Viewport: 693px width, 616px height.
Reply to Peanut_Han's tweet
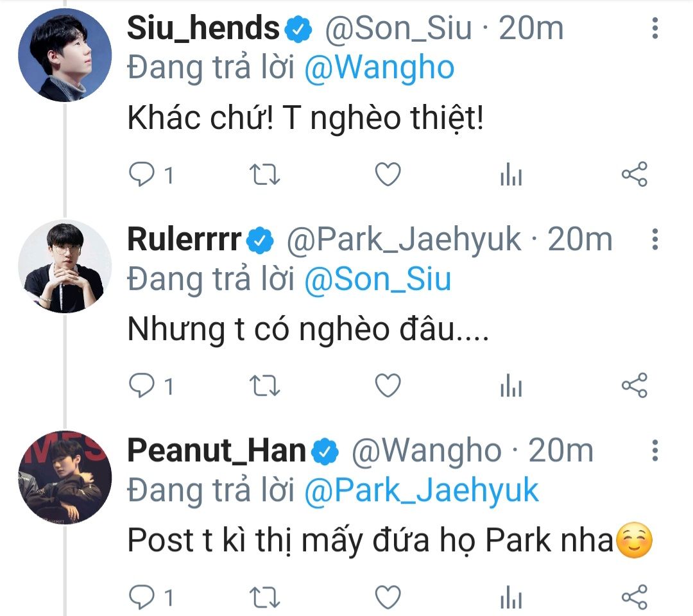pos(141,597)
